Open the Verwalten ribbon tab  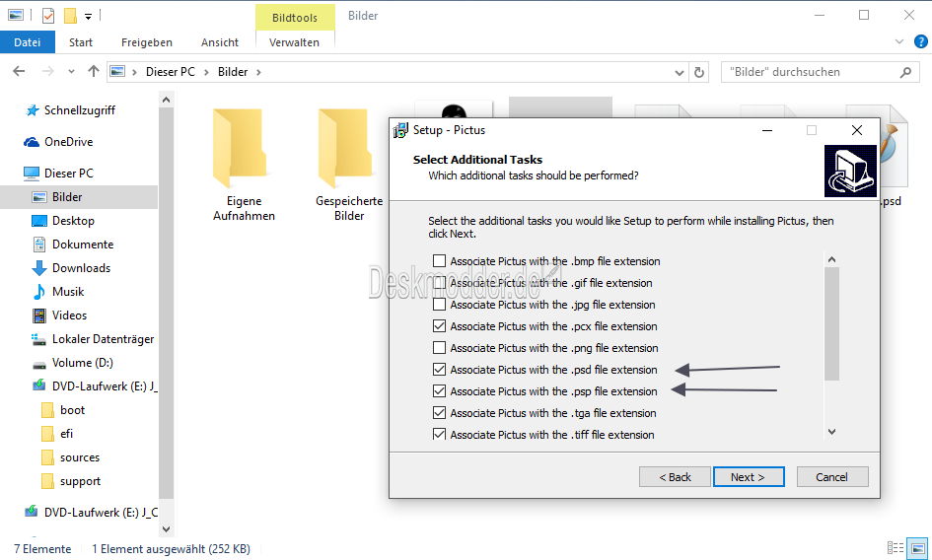(294, 42)
